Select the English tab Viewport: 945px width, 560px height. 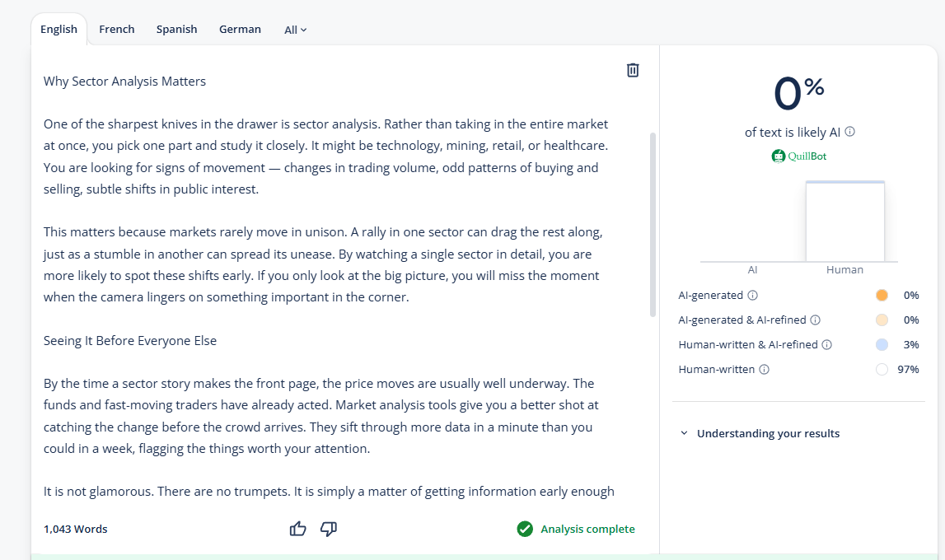pyautogui.click(x=59, y=29)
